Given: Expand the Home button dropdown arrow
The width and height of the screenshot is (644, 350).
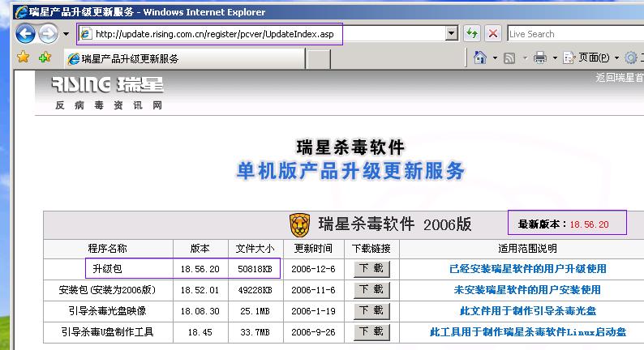Looking at the screenshot, I should click(495, 58).
